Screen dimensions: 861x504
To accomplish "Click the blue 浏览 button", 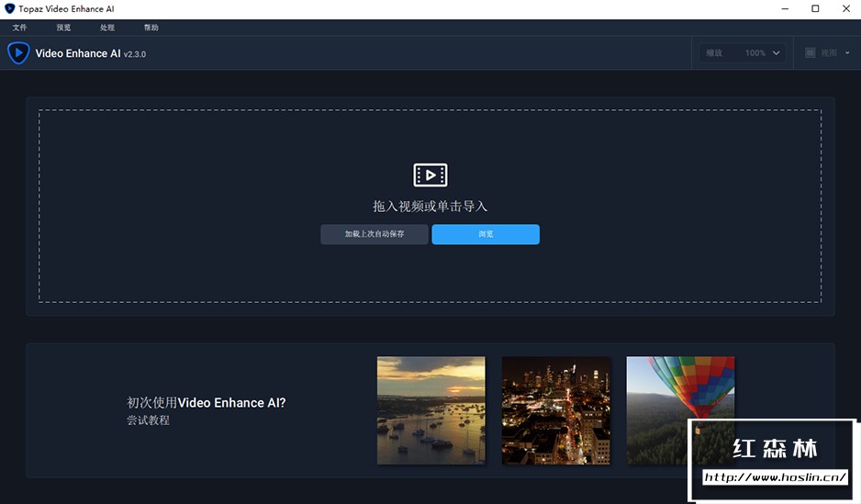I will click(x=486, y=234).
